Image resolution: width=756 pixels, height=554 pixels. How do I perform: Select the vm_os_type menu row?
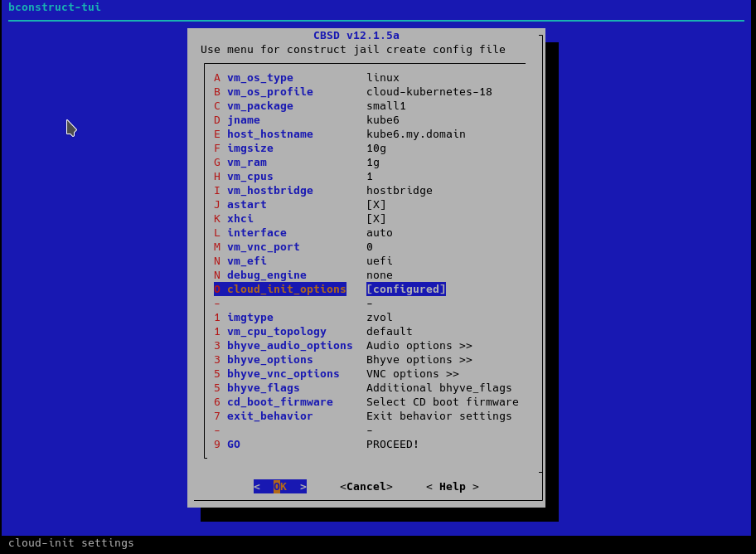[x=307, y=78]
